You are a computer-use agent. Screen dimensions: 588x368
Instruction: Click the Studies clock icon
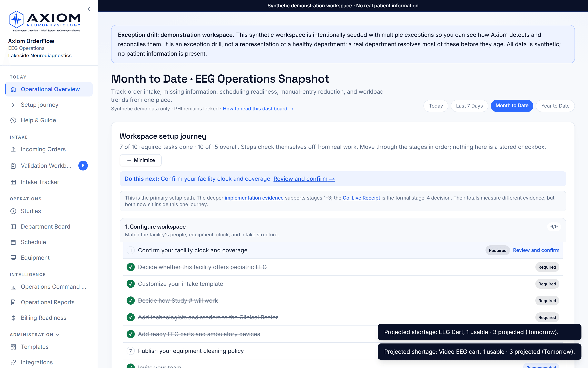13,211
